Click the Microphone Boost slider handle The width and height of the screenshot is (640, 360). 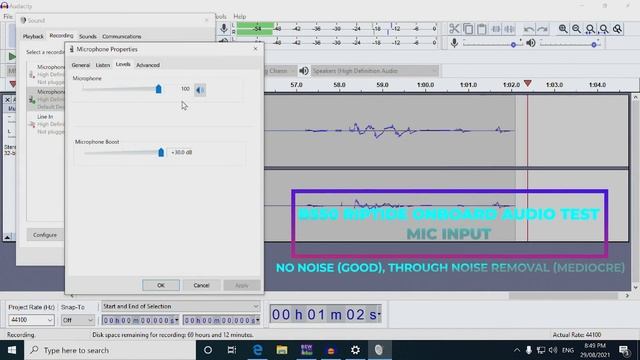click(161, 152)
